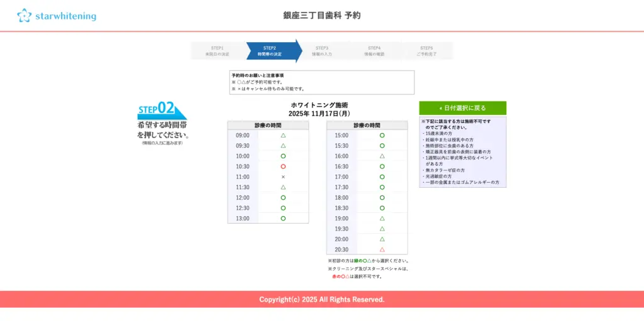Click the 11:00 time label
This screenshot has width=644, height=321.
click(242, 177)
